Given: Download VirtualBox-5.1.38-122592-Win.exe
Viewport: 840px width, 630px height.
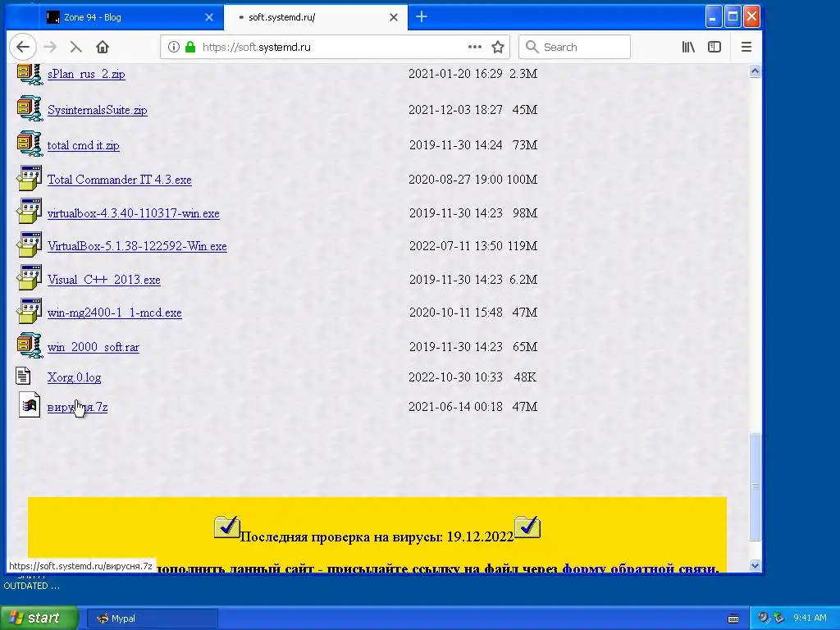Looking at the screenshot, I should pyautogui.click(x=137, y=246).
